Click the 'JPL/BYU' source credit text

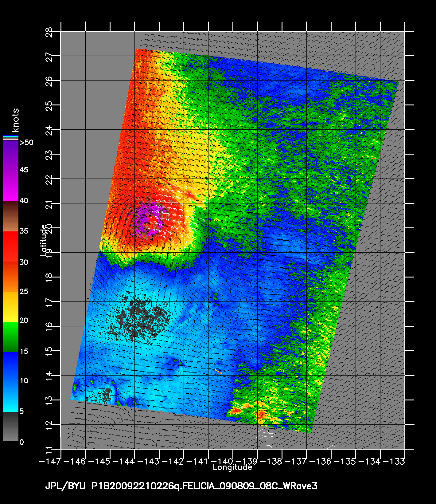coord(66,486)
